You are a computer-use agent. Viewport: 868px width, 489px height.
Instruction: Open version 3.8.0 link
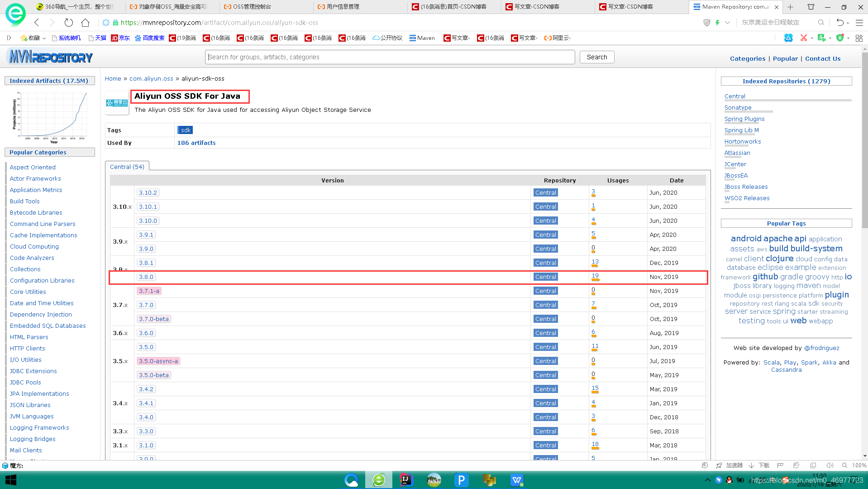tap(146, 277)
